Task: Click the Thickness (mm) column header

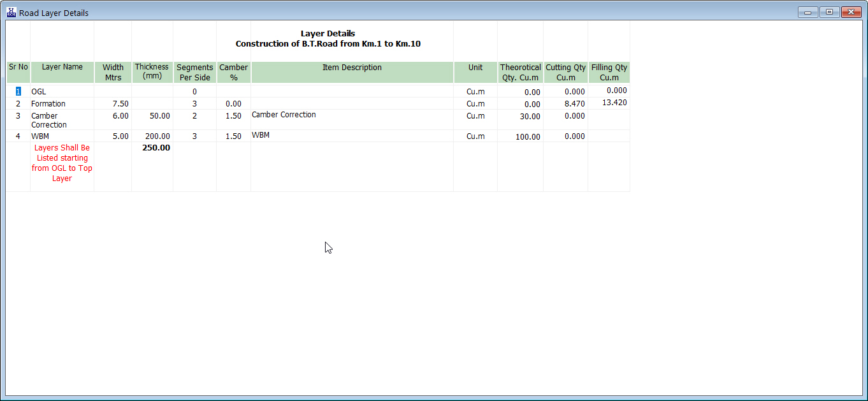Action: click(152, 72)
